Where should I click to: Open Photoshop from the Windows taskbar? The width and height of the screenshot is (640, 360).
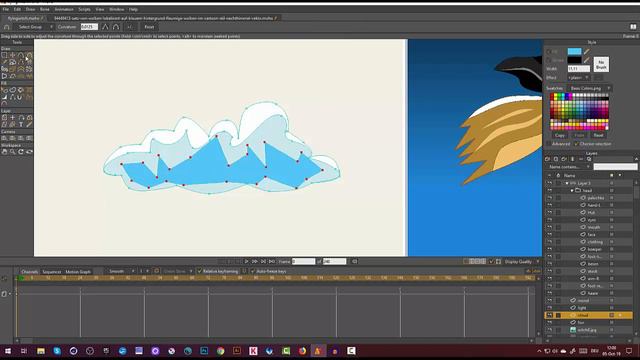point(204,351)
